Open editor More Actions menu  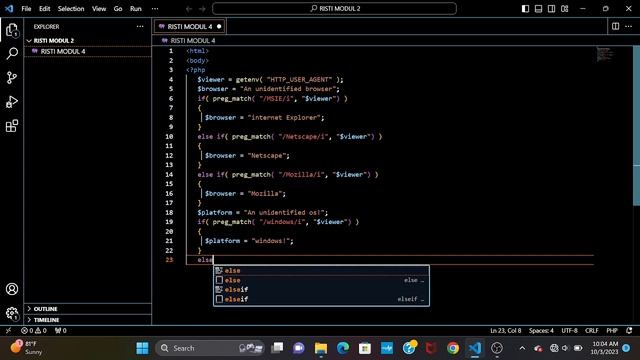(x=629, y=26)
